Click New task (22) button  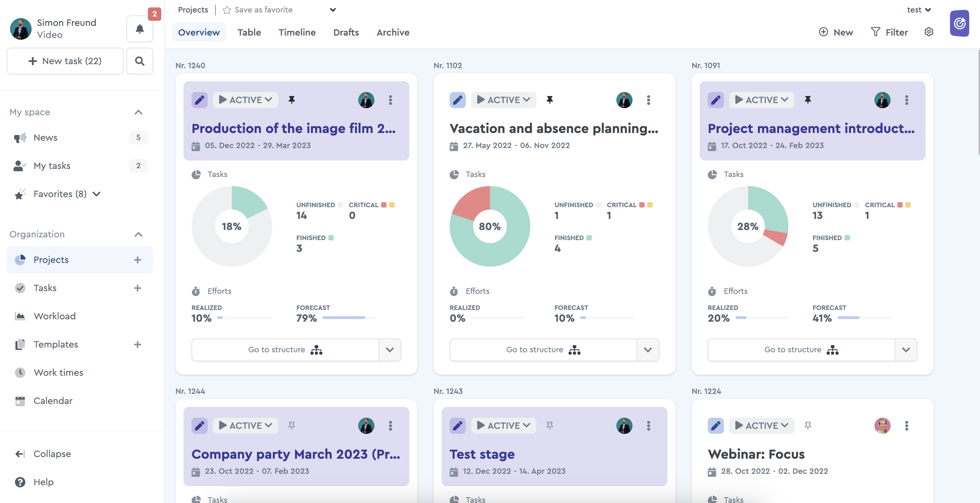65,61
